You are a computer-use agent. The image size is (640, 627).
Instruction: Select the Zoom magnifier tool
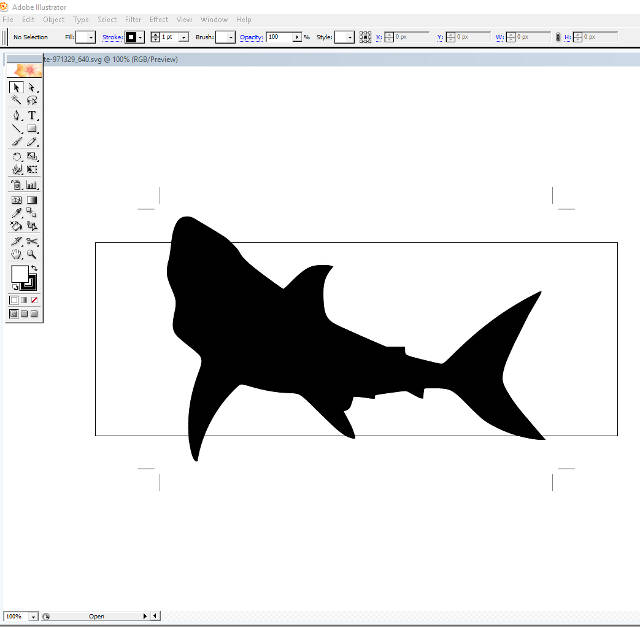coord(32,254)
